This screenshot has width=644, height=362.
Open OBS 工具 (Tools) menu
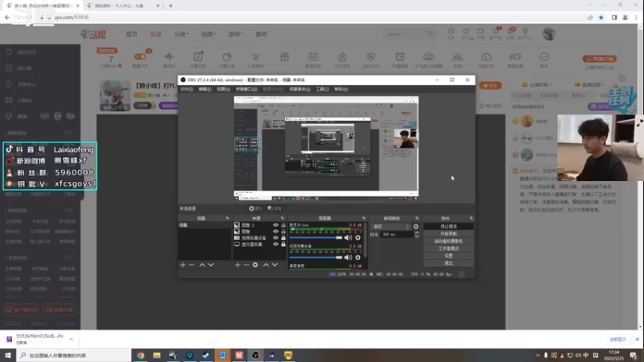(x=322, y=89)
